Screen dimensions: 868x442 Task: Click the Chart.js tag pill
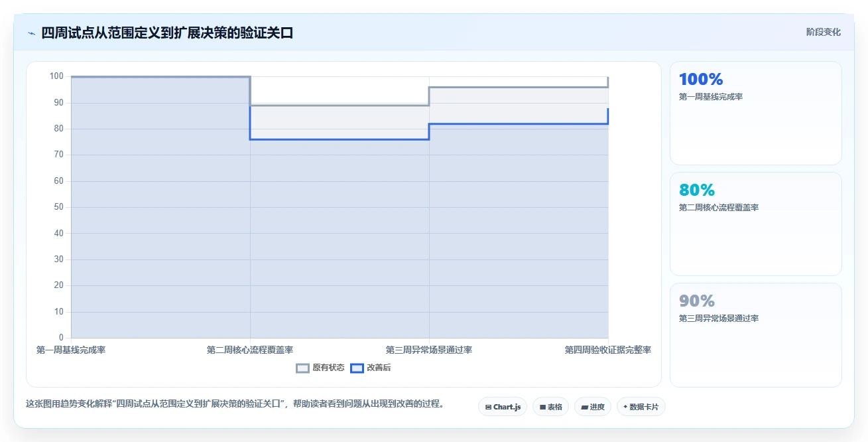(503, 407)
